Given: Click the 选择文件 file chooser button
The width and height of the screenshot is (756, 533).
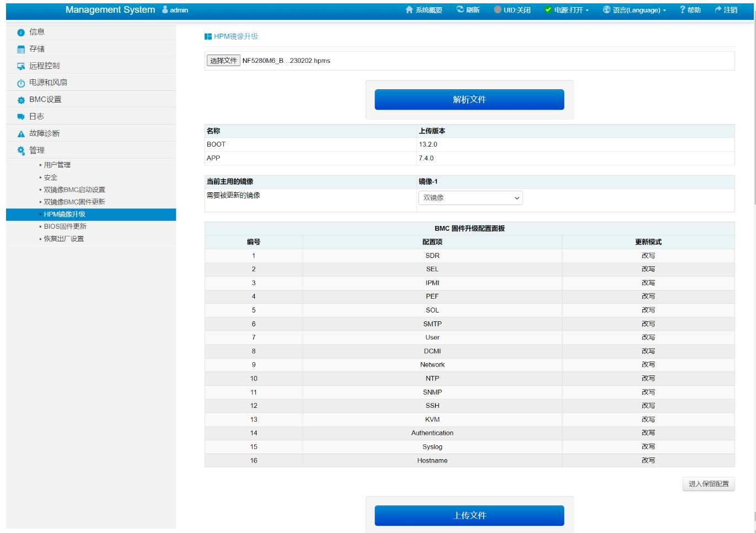Looking at the screenshot, I should (x=223, y=61).
